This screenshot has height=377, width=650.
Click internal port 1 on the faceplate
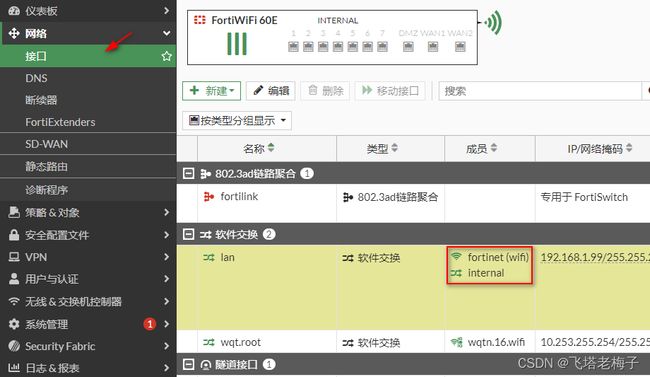(x=293, y=46)
